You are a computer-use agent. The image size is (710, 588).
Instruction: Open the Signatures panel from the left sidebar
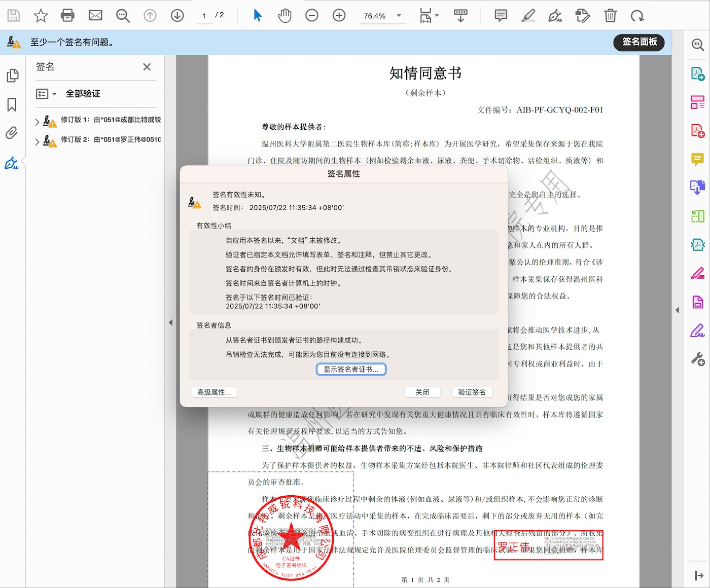[x=13, y=163]
